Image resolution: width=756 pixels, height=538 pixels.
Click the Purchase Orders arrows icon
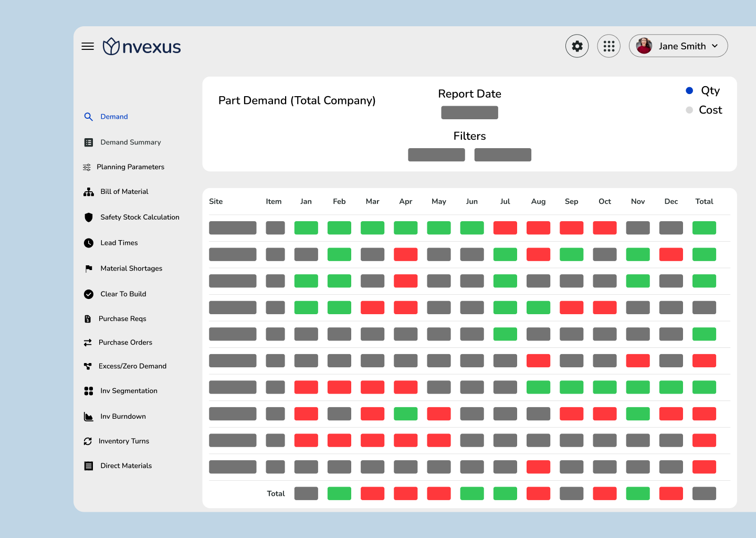click(88, 343)
